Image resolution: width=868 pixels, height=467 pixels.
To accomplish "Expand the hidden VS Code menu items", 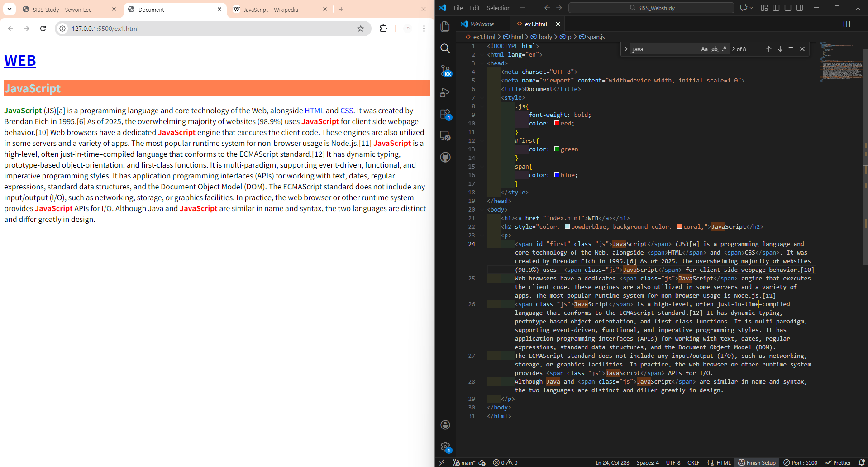I will click(523, 8).
